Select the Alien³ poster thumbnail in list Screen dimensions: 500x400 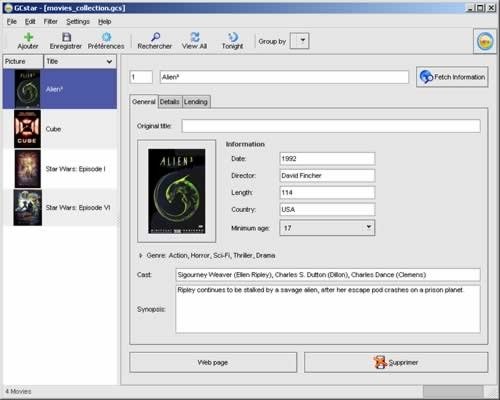coord(27,89)
